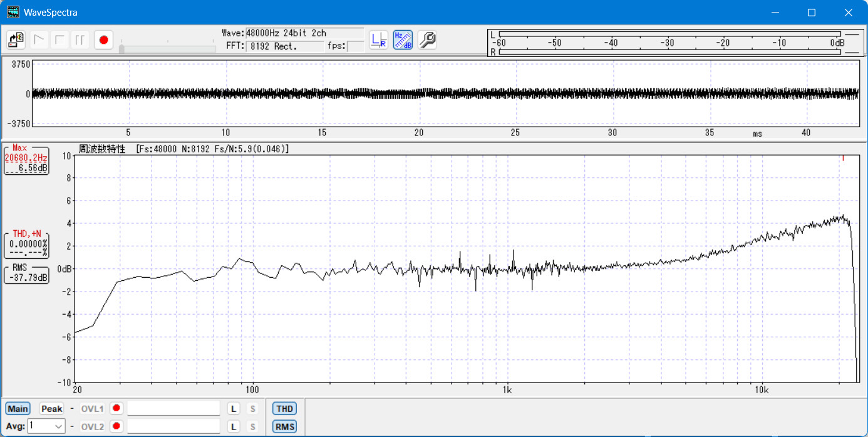Click the play button in toolbar

[x=39, y=40]
